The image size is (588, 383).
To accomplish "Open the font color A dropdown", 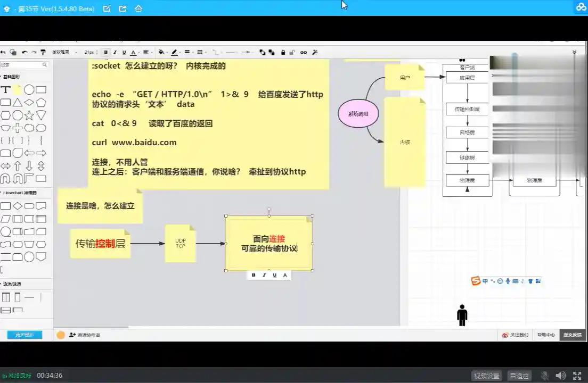I will click(x=134, y=53).
